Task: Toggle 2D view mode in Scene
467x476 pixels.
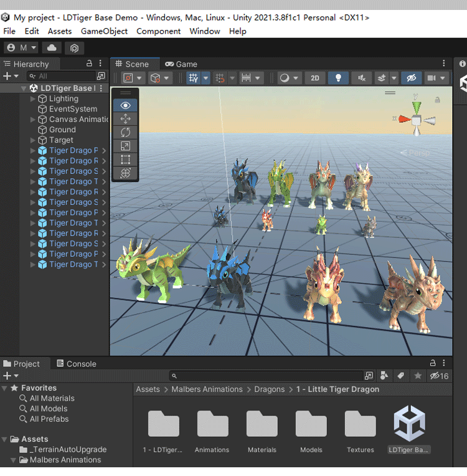Action: 315,78
